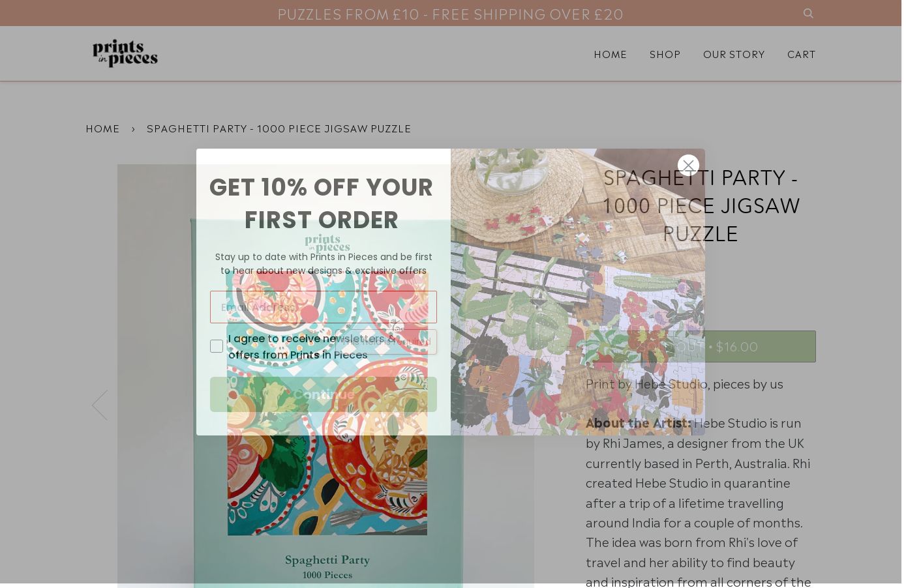Click the Spaghetti Party puzzle box image

326,404
